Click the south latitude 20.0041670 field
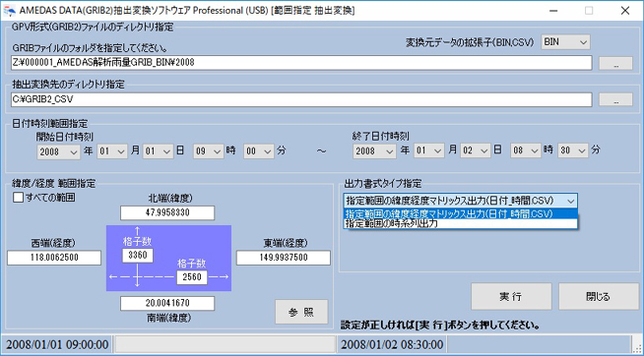 click(x=167, y=304)
